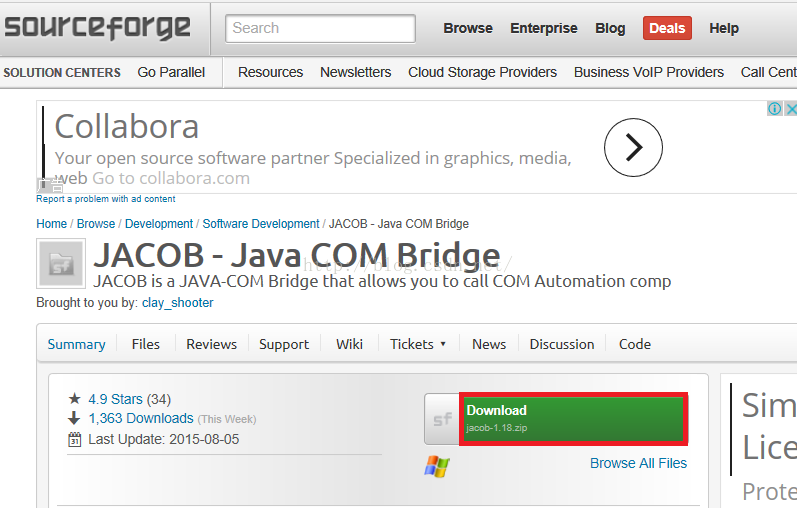Download jacob-1.18.zip with green button
This screenshot has height=508, width=797.
click(574, 419)
